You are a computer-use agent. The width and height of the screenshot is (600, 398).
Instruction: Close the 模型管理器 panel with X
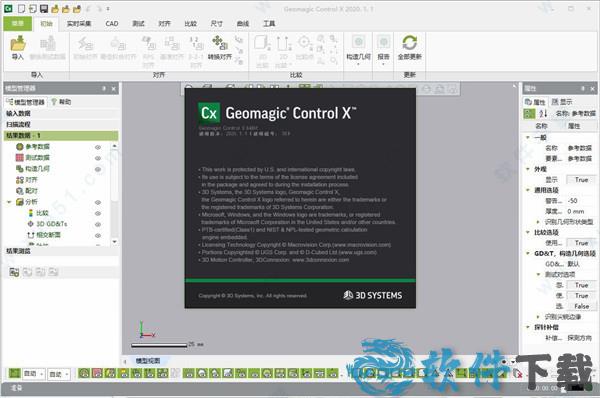114,89
